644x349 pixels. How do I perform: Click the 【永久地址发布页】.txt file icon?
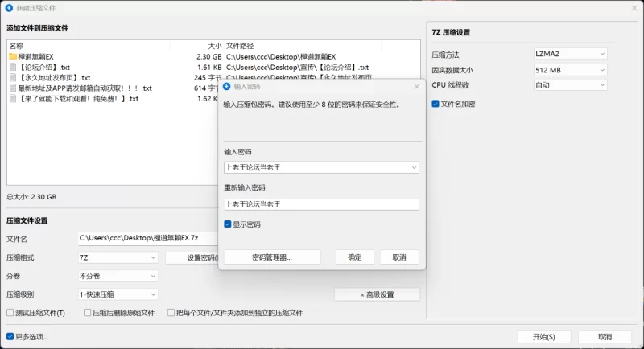click(13, 77)
